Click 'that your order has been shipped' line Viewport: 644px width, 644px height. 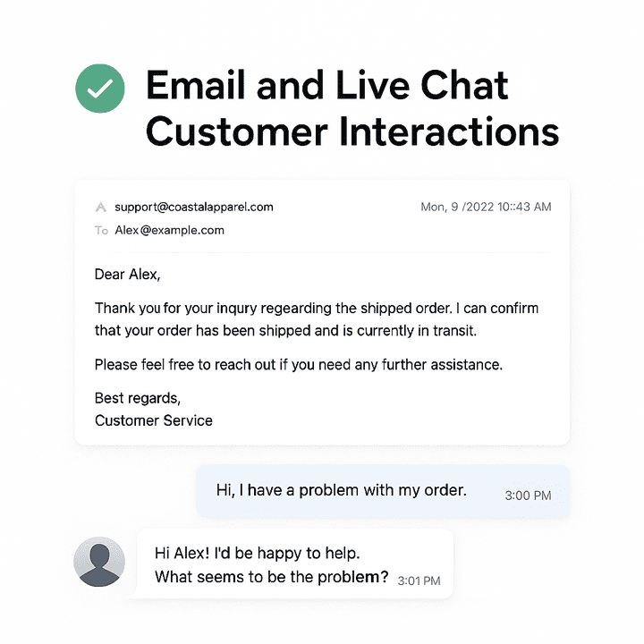285,331
